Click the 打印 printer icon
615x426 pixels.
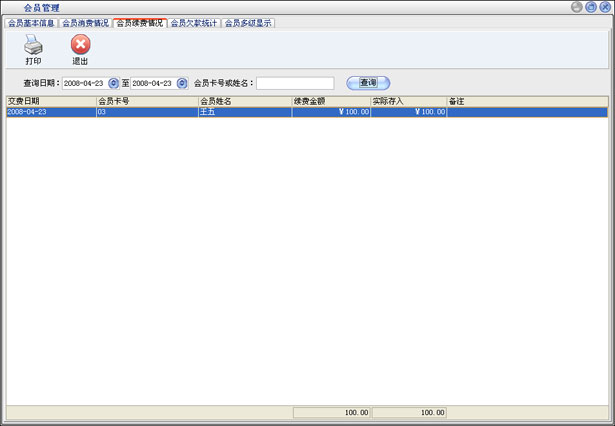pyautogui.click(x=33, y=45)
